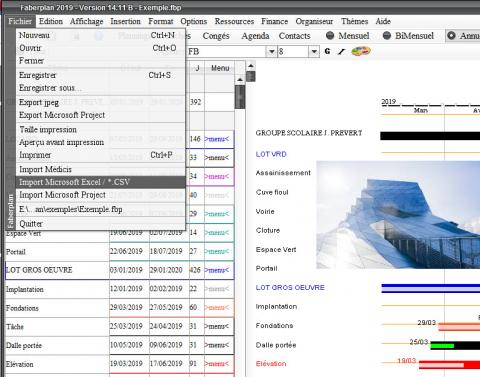Open the font size 8 dropdown arrow
This screenshot has width=480, height=377.
click(x=314, y=52)
